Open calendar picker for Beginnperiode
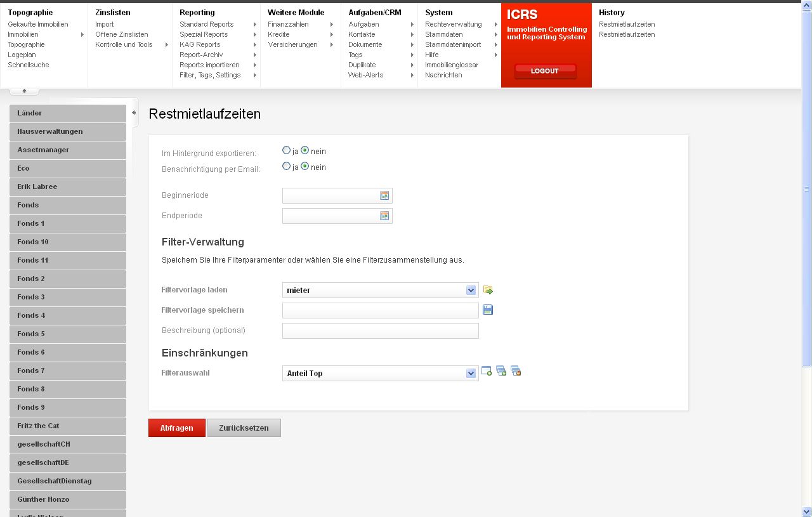Image resolution: width=812 pixels, height=517 pixels. (384, 195)
